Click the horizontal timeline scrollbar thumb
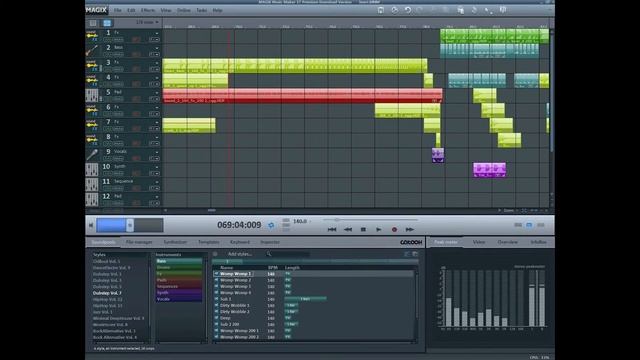The width and height of the screenshot is (640, 360). [x=211, y=210]
